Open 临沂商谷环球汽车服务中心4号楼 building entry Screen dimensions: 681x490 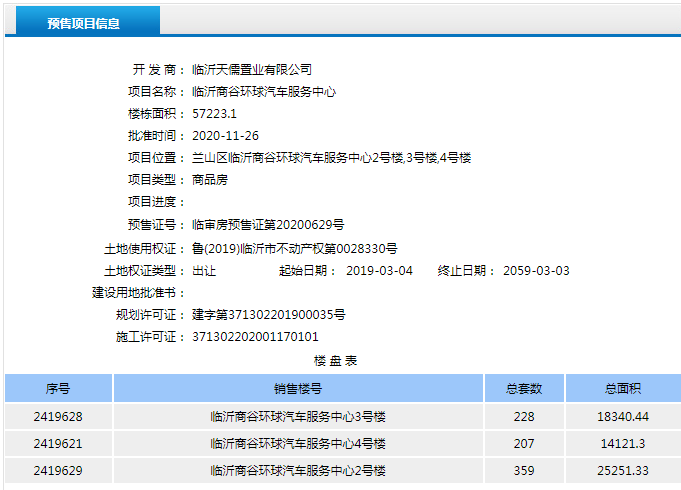coord(298,444)
